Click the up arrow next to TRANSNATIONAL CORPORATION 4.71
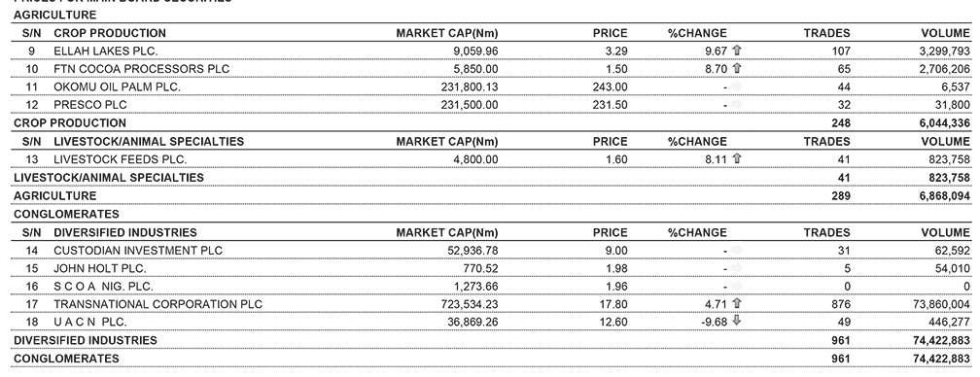The width and height of the screenshot is (980, 377). coord(736,303)
